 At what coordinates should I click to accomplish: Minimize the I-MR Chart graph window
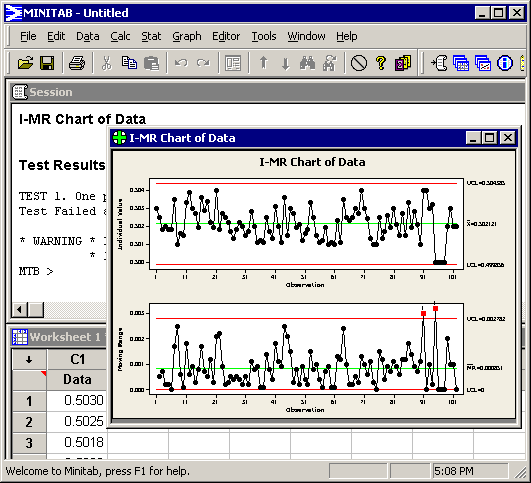(473, 138)
